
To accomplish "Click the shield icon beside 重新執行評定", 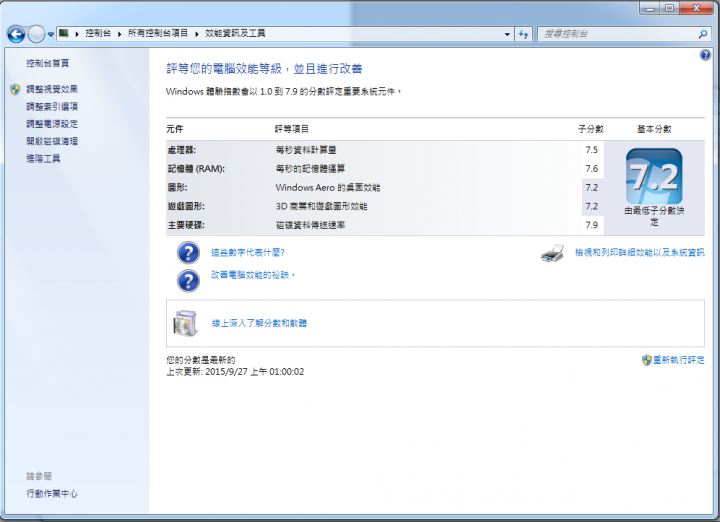I will click(x=647, y=360).
